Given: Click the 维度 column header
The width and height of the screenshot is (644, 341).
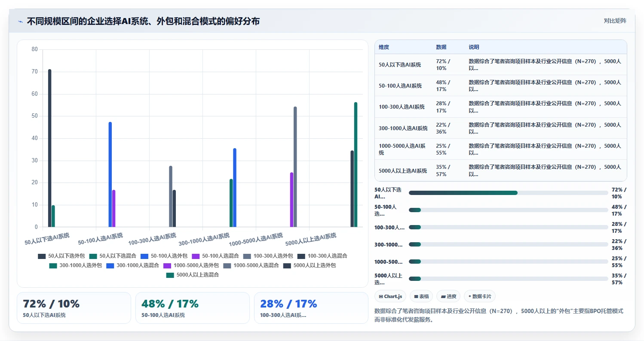Looking at the screenshot, I should click(x=384, y=47).
